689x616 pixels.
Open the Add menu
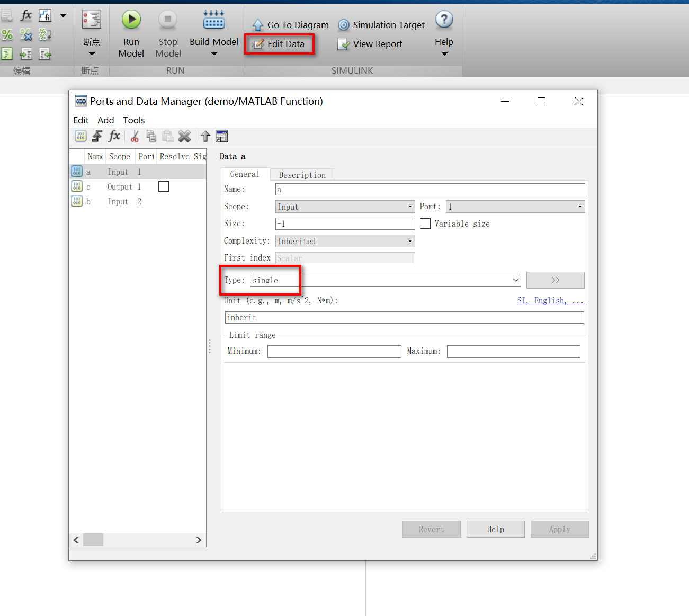pyautogui.click(x=106, y=120)
